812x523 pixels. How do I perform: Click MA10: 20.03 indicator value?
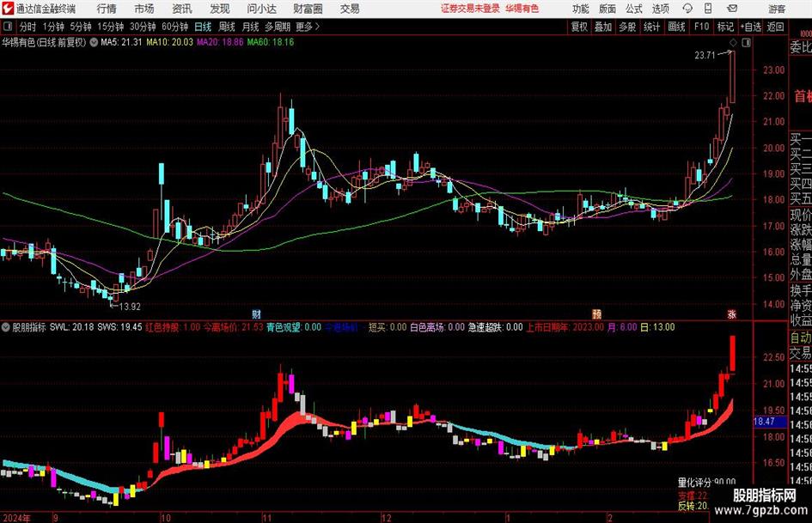[x=169, y=42]
